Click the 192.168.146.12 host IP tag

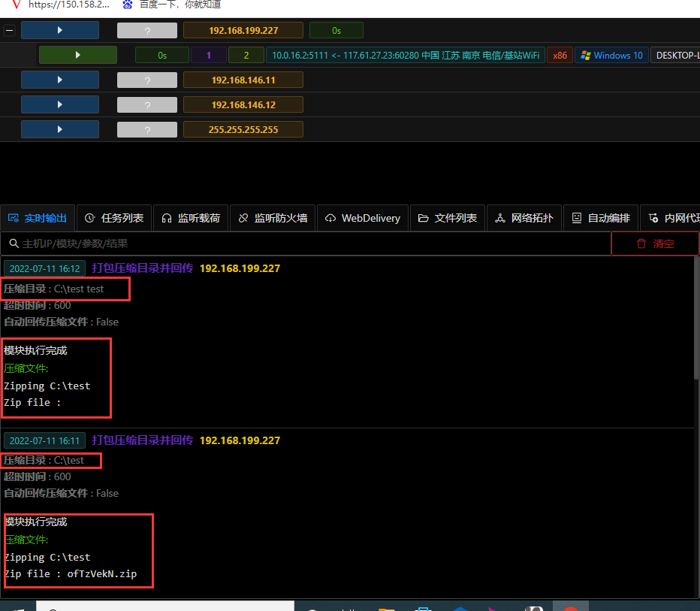[243, 105]
